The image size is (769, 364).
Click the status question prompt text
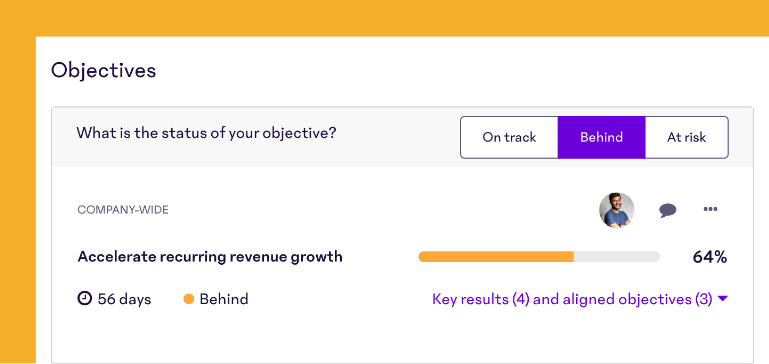[x=206, y=133]
